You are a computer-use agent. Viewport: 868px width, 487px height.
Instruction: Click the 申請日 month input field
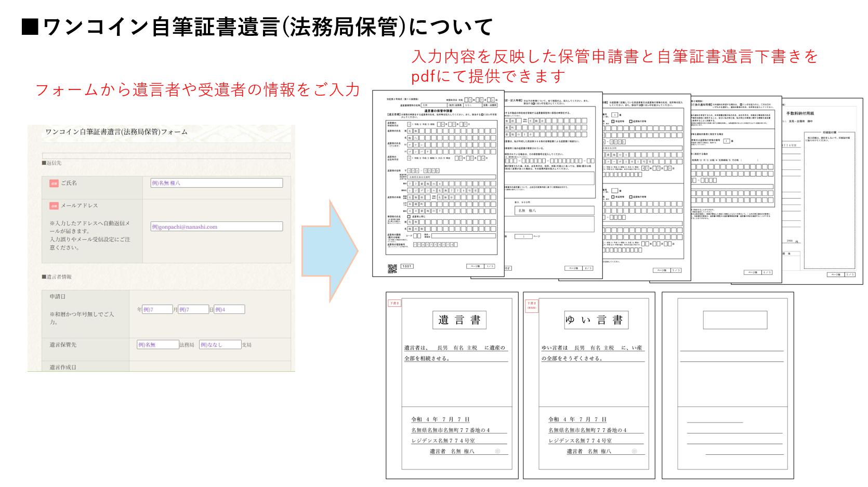[x=193, y=310]
